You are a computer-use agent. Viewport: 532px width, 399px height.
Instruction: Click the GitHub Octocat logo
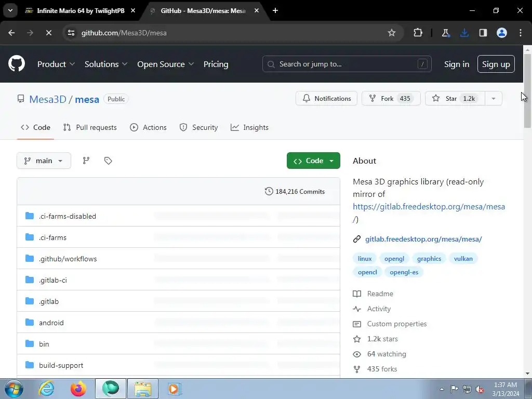[17, 64]
